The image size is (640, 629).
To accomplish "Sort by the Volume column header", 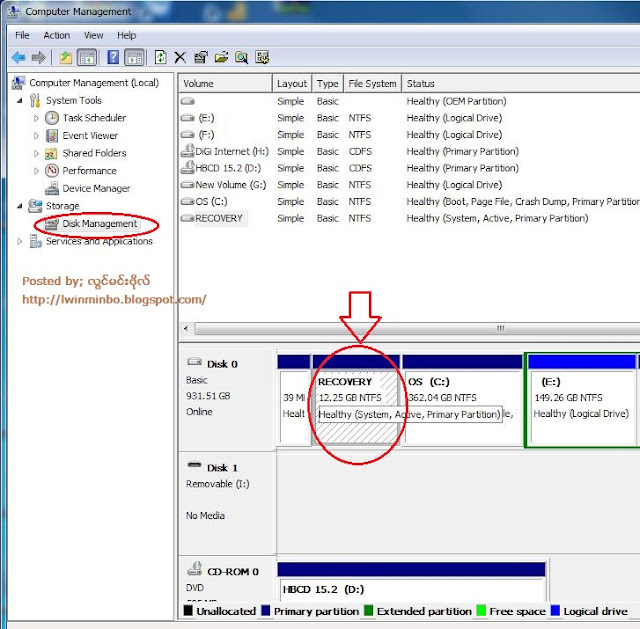I will click(225, 84).
